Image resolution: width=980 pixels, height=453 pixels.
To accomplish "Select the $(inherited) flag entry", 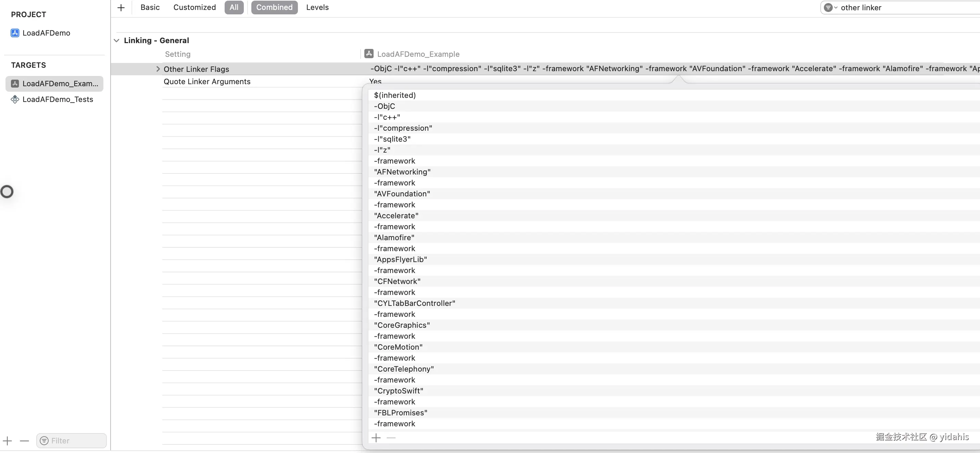I will [x=394, y=95].
